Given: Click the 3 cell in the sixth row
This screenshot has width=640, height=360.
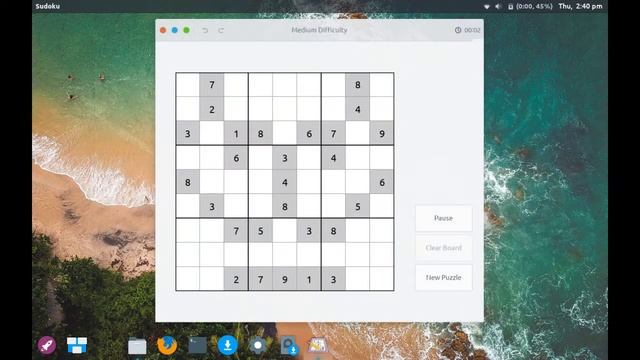Looking at the screenshot, I should tap(212, 207).
